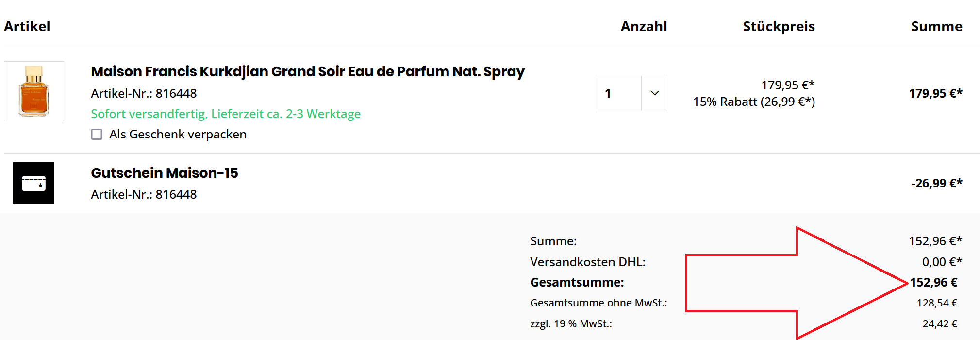
Task: Click the 'Stückpreis' column header
Action: click(x=779, y=26)
